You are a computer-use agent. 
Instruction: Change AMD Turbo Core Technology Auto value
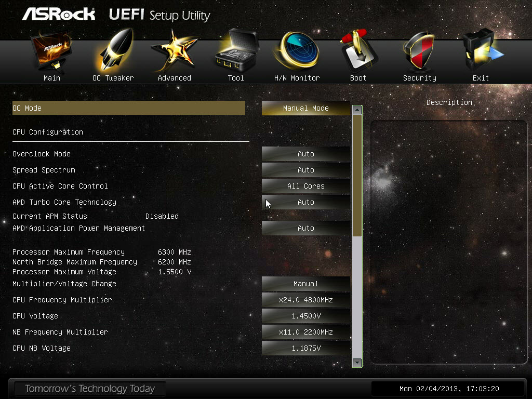tap(305, 202)
